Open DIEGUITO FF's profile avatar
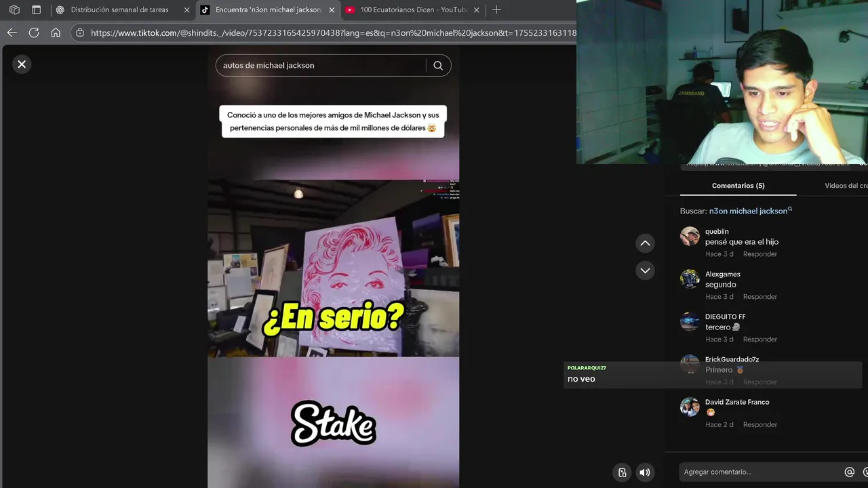Viewport: 868px width, 488px height. coord(690,321)
